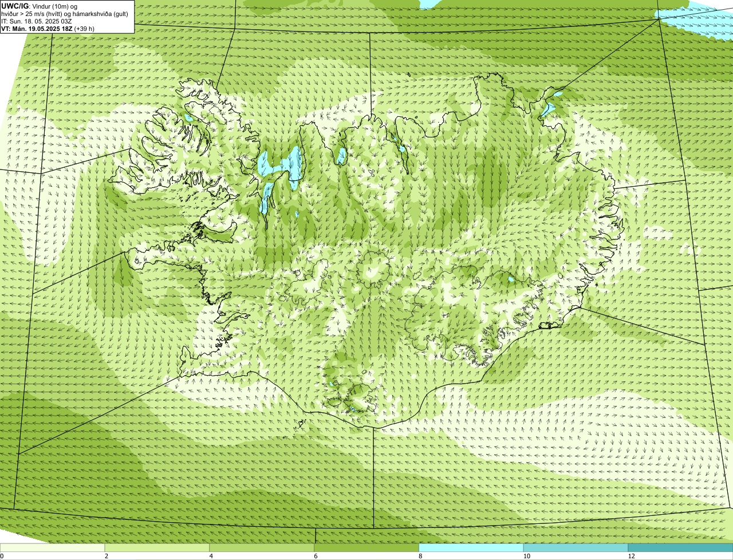Click the 2–4 m/s light green legend swatch
This screenshot has width=733, height=560.
click(x=157, y=547)
